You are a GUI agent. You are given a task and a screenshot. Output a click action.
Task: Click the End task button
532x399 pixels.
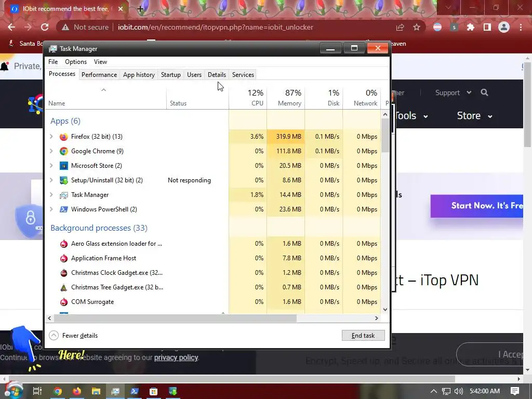click(x=363, y=336)
